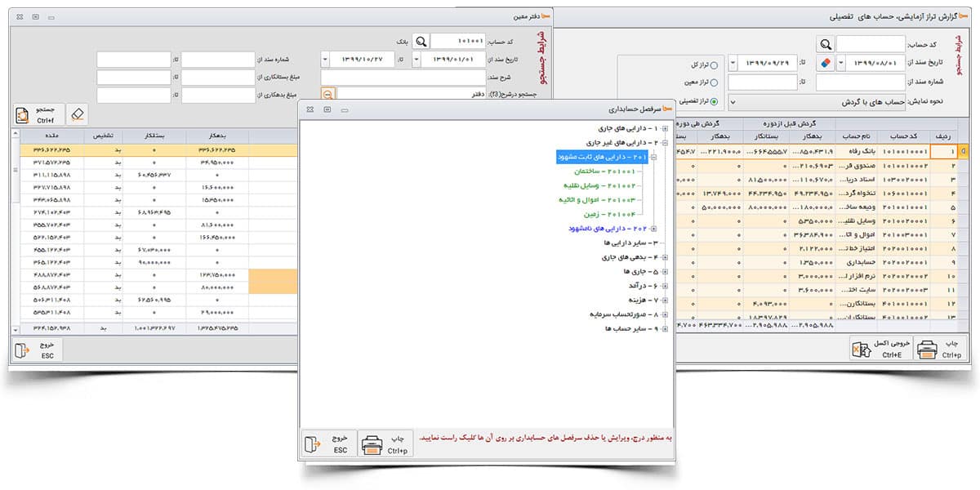Click the ledger account code input field
The height and width of the screenshot is (490, 980).
457,42
